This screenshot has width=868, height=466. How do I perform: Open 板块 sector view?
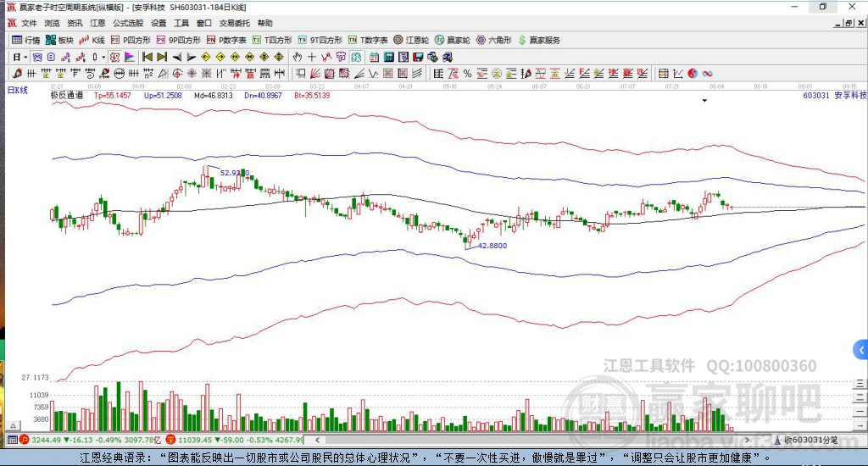[60, 40]
